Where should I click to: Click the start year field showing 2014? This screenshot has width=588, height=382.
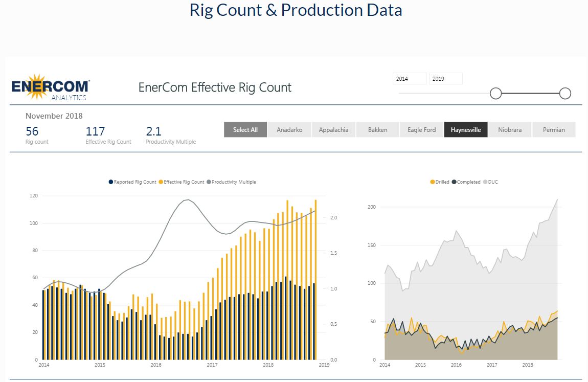point(409,79)
